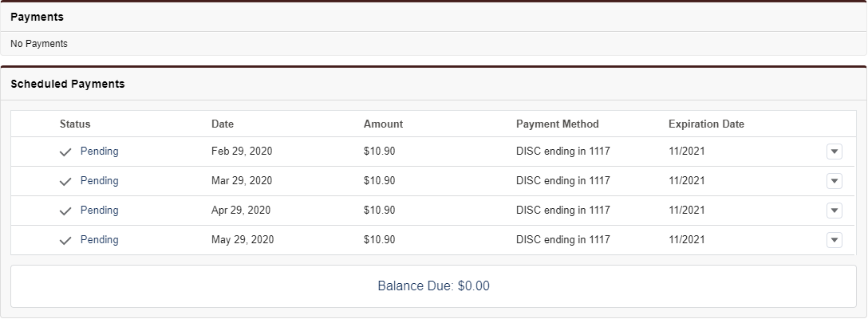Click the Amount column header
The height and width of the screenshot is (319, 868).
pos(383,124)
